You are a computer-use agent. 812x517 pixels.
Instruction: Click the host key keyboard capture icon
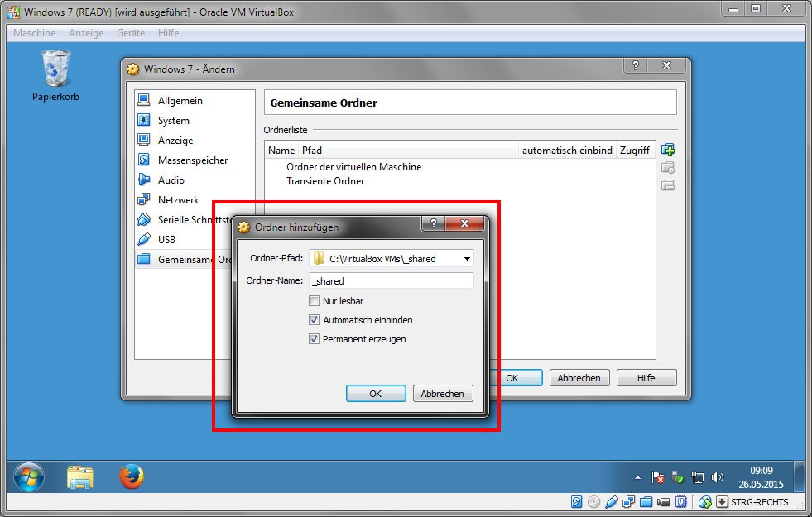pos(722,501)
